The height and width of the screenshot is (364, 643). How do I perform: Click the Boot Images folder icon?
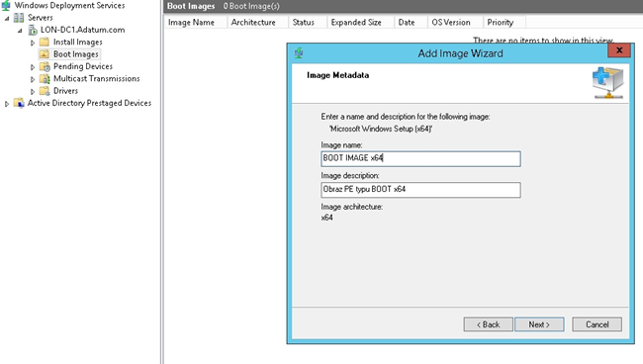[x=45, y=54]
